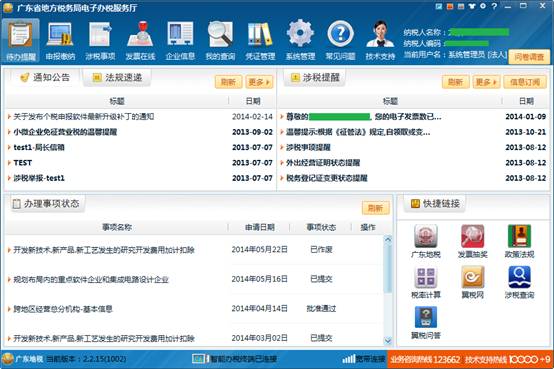This screenshot has height=369, width=554.
Task: Click the 业务咨询热线 123662 text
Action: click(425, 359)
